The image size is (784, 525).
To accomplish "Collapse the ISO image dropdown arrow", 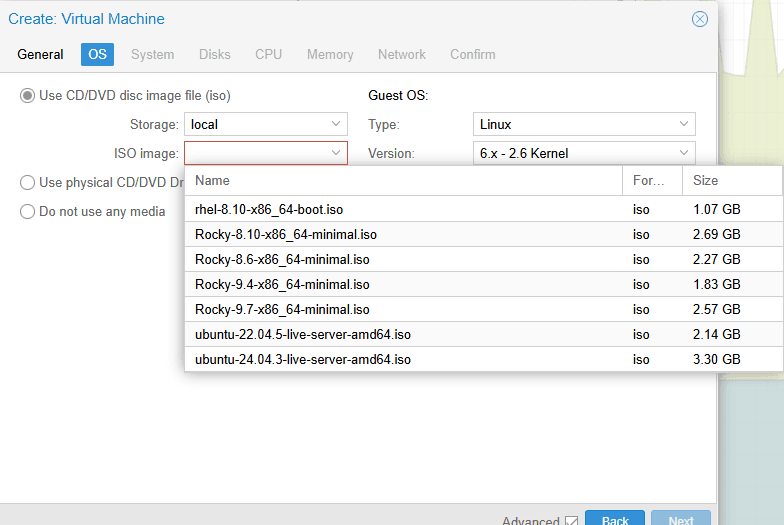I will tap(336, 153).
